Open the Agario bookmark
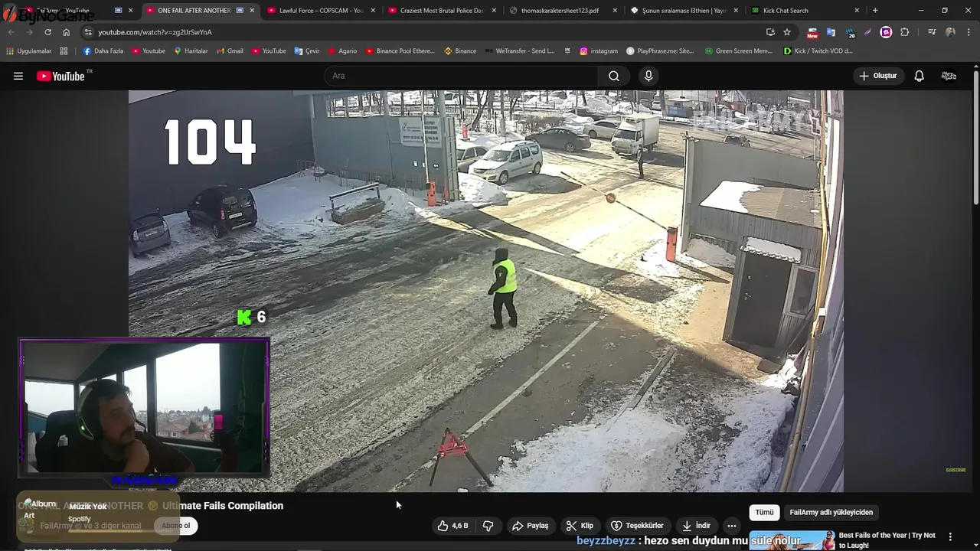 click(342, 51)
